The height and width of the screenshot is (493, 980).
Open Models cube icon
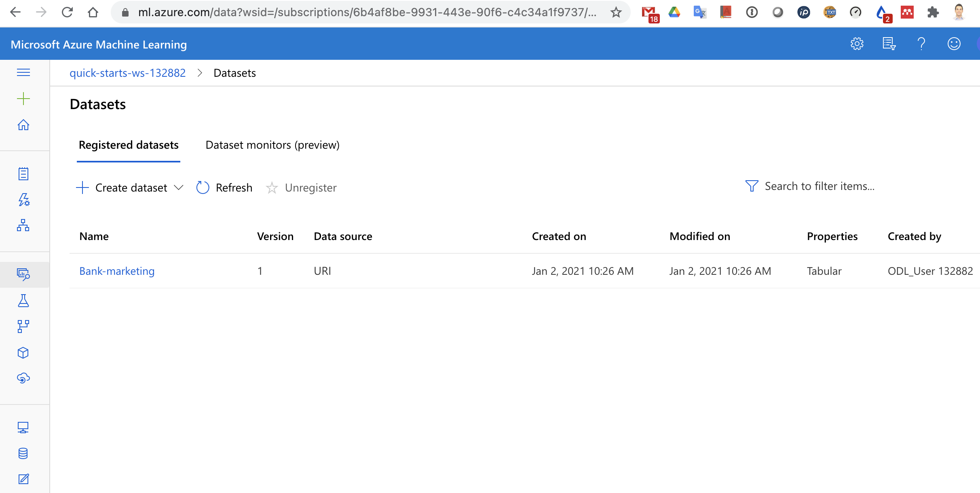(x=23, y=353)
